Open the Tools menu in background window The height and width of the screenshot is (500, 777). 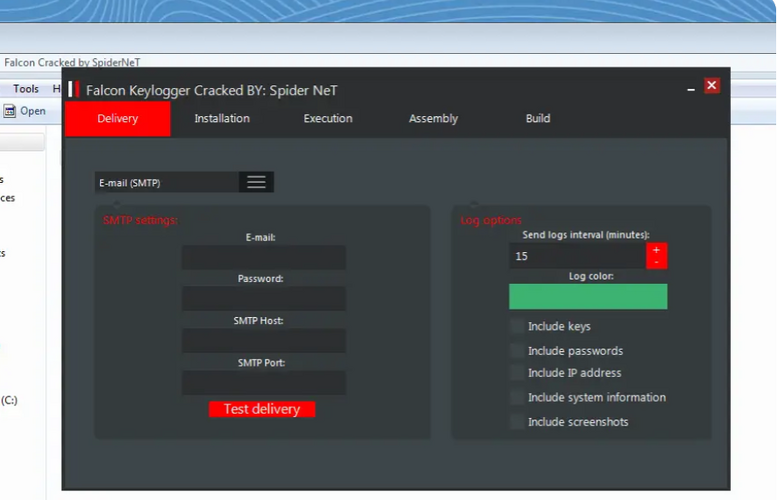pyautogui.click(x=26, y=89)
